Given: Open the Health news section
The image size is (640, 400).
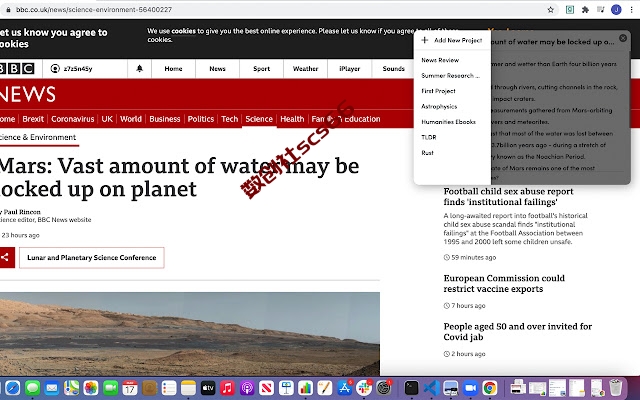Looking at the screenshot, I should (x=292, y=119).
